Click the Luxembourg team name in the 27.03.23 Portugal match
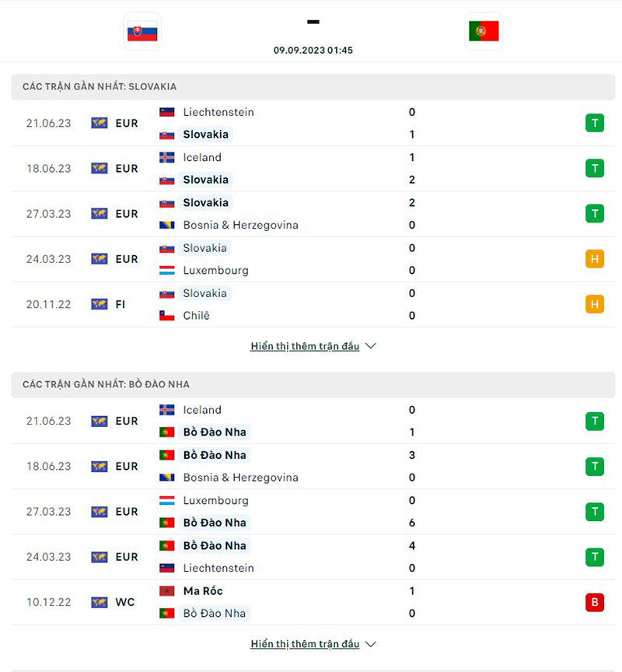The image size is (622, 672). point(215,500)
